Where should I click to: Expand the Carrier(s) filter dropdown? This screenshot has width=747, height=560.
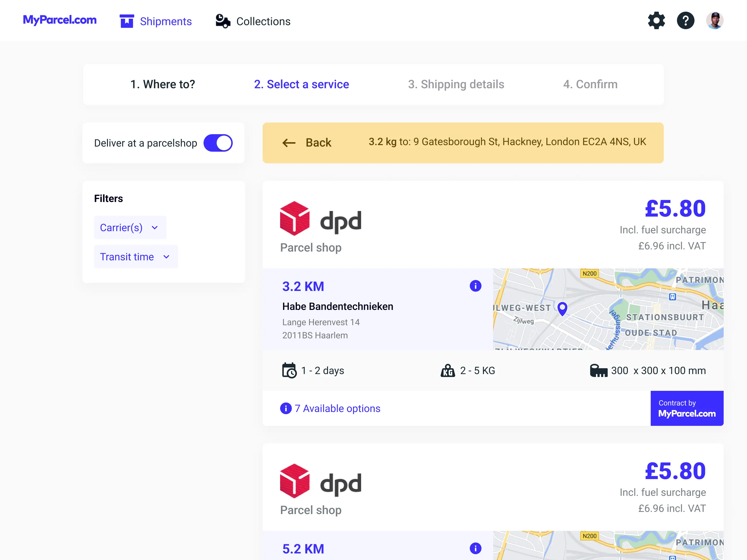click(130, 227)
